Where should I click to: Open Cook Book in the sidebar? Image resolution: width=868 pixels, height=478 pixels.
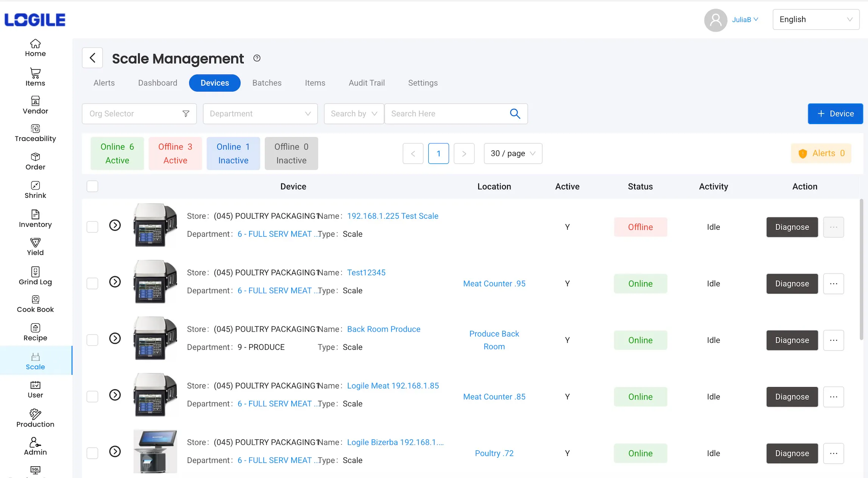pyautogui.click(x=35, y=304)
